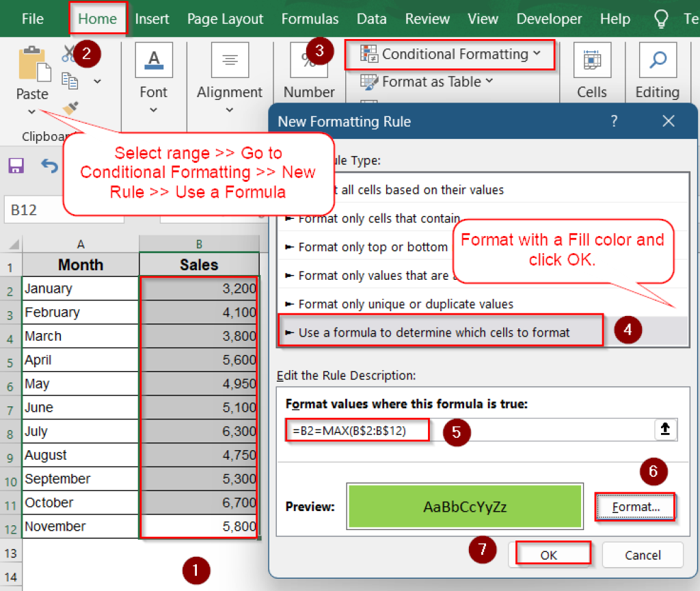The width and height of the screenshot is (700, 591).
Task: Click the Save icon on Quick Access Toolbar
Action: pos(15,166)
